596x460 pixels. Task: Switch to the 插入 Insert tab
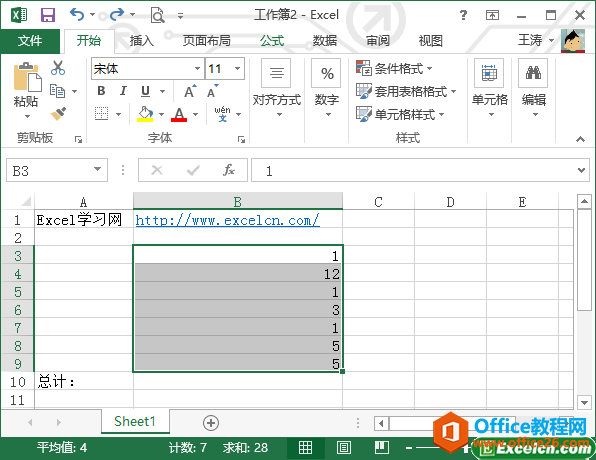coord(142,40)
